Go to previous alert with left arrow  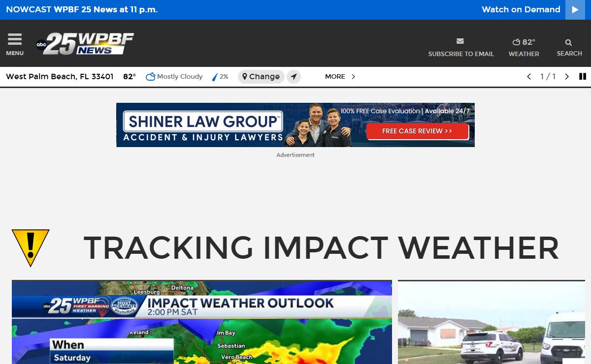pos(529,77)
